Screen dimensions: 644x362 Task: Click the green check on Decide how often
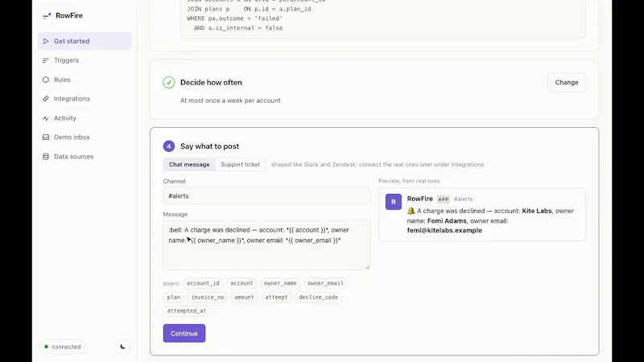coord(169,83)
